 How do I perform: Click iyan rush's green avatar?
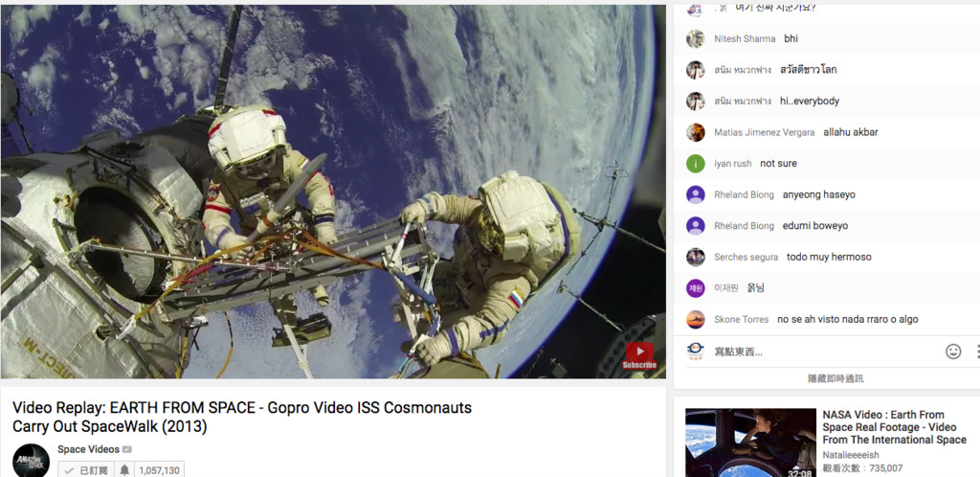[x=696, y=164]
